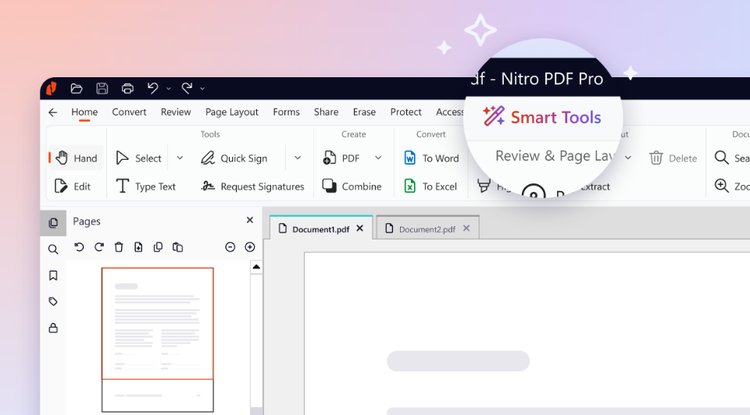Rotate page counterclockwise in Pages panel
The height and width of the screenshot is (415, 750).
(79, 247)
